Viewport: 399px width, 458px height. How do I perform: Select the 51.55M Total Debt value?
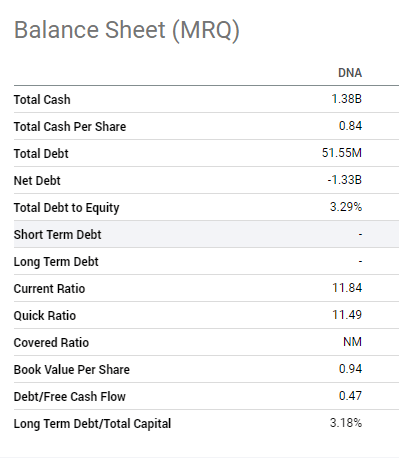click(342, 153)
